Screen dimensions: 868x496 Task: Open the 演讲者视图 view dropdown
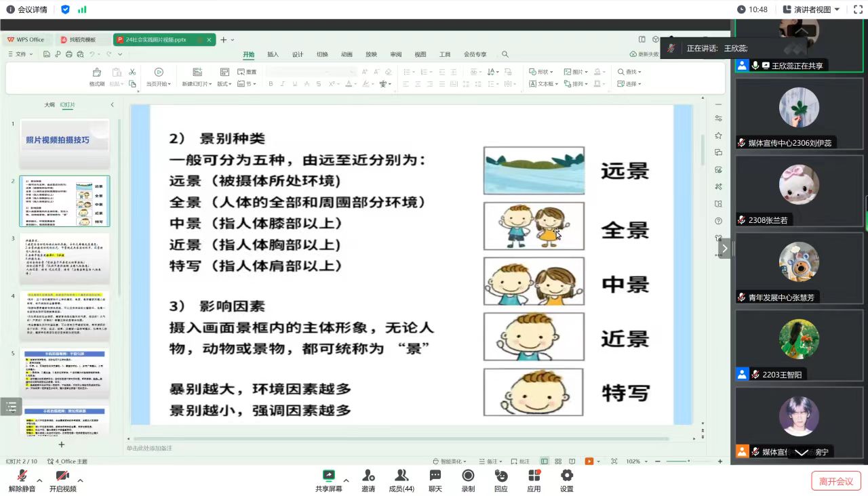click(811, 9)
